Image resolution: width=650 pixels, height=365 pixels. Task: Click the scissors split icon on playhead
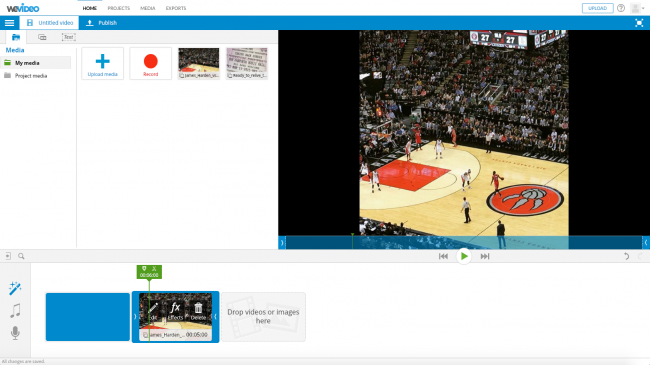pyautogui.click(x=154, y=269)
